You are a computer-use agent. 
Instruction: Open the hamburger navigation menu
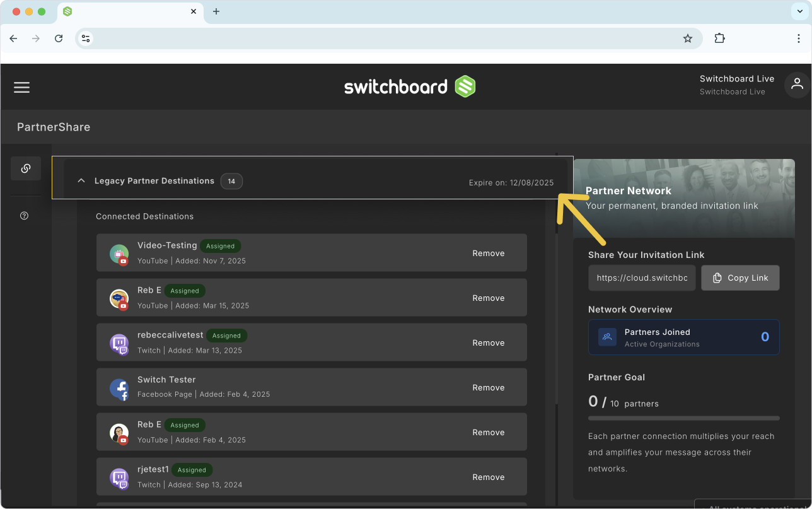(x=22, y=87)
